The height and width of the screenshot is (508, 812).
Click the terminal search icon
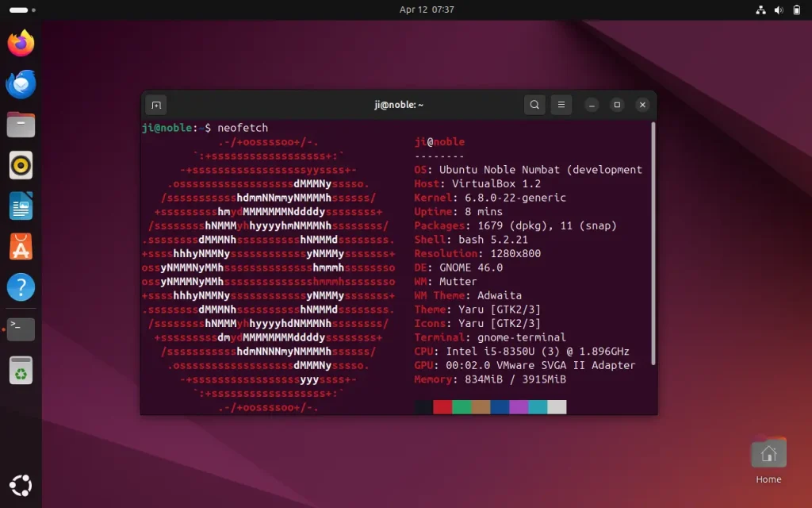pyautogui.click(x=534, y=105)
